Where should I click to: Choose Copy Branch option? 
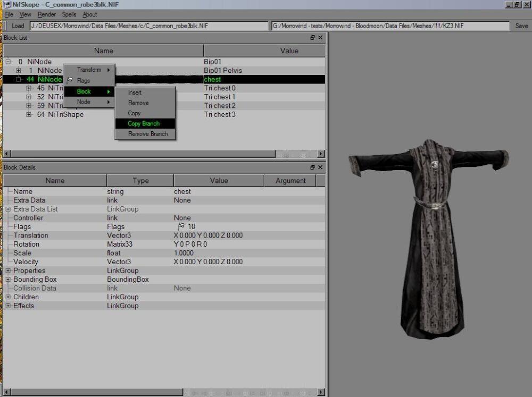coord(145,124)
